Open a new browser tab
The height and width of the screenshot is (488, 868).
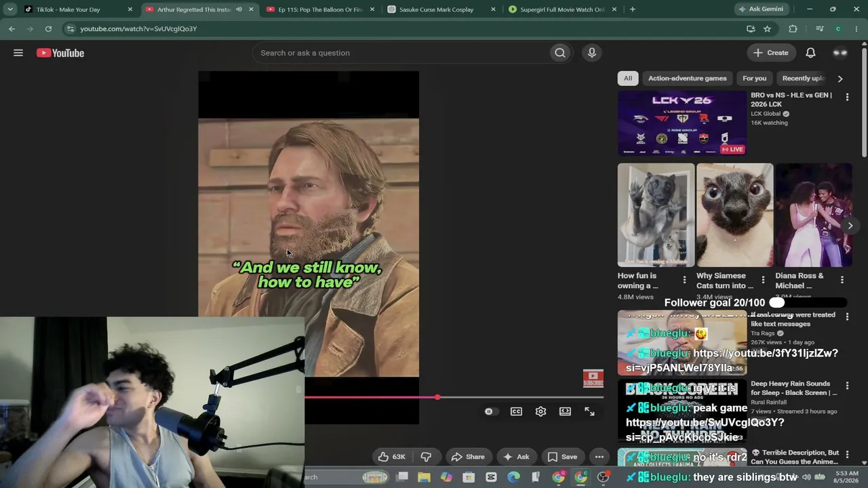(632, 9)
